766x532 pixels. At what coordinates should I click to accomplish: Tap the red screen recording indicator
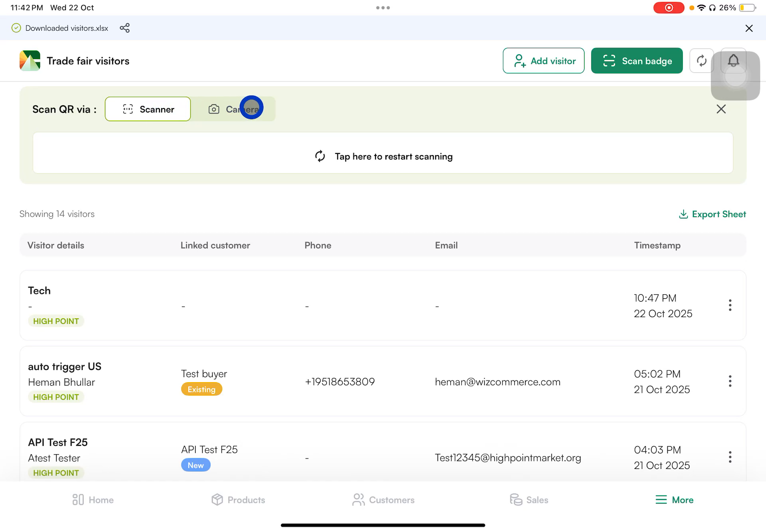pyautogui.click(x=669, y=7)
